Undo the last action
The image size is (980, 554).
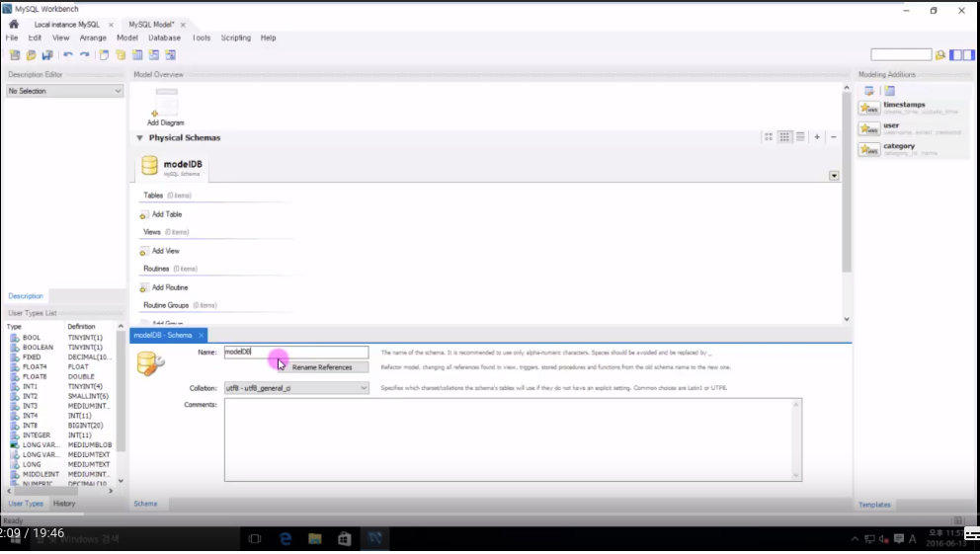pos(68,55)
